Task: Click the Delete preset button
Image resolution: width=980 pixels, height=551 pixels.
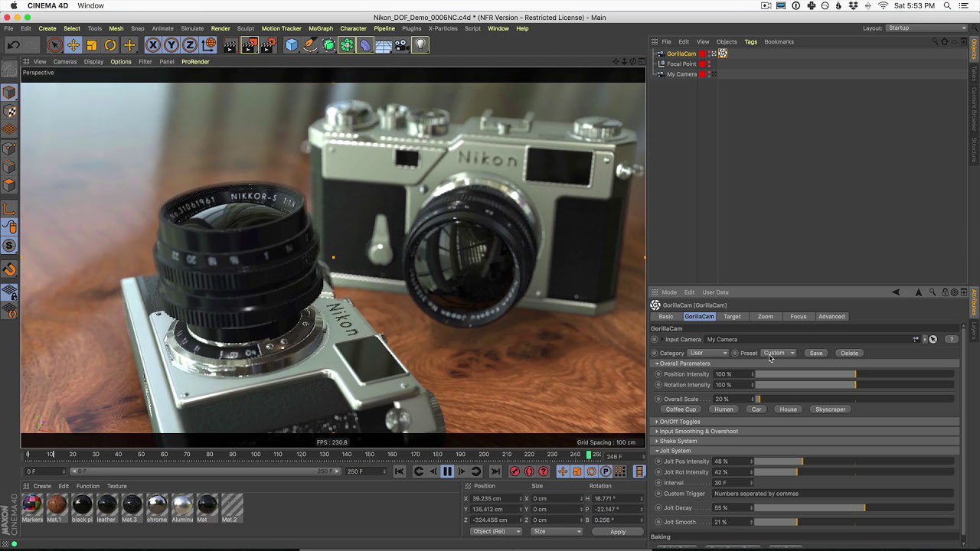Action: (x=849, y=353)
